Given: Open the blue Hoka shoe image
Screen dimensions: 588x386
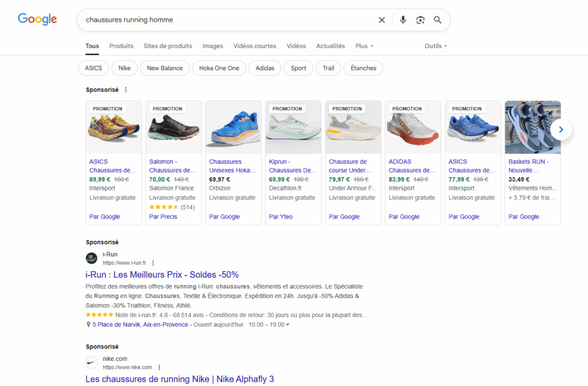Looking at the screenshot, I should pyautogui.click(x=233, y=127).
